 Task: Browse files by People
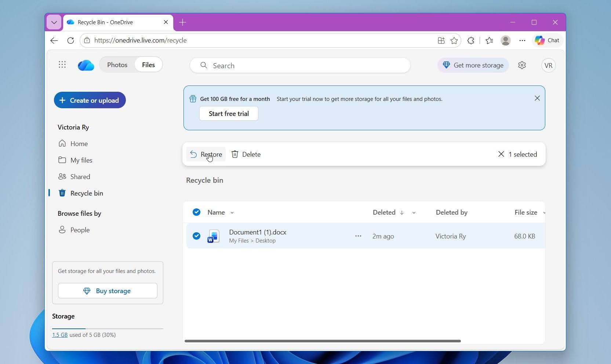74,230
